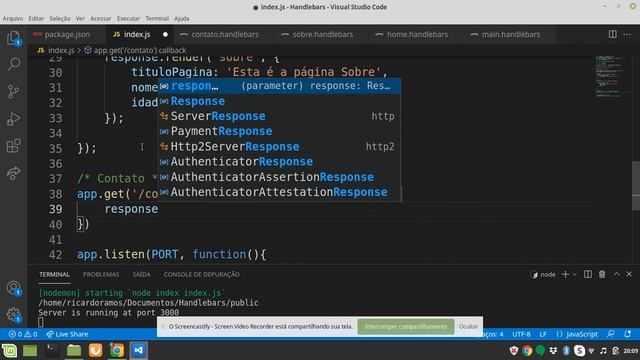Open the Source Control view

[x=13, y=91]
